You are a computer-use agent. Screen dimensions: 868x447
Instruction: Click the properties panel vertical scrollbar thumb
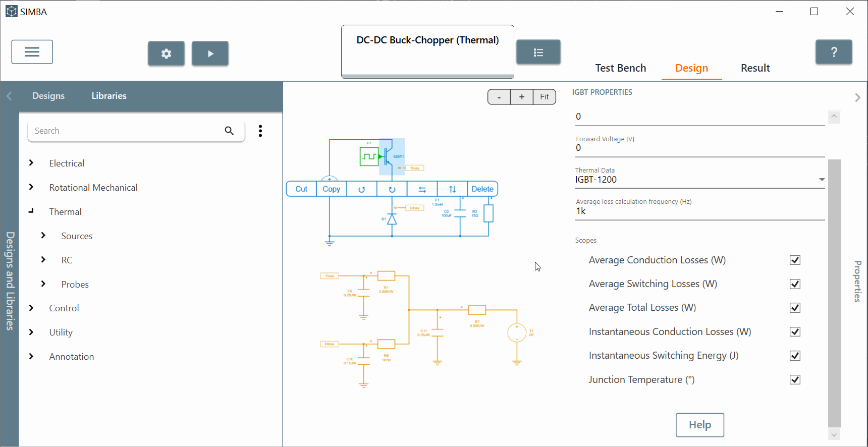(835, 293)
